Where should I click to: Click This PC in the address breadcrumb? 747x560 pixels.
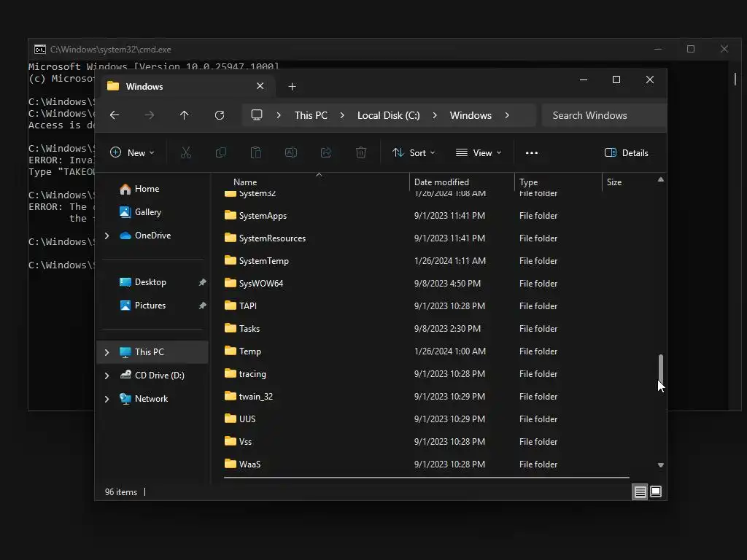click(x=311, y=115)
